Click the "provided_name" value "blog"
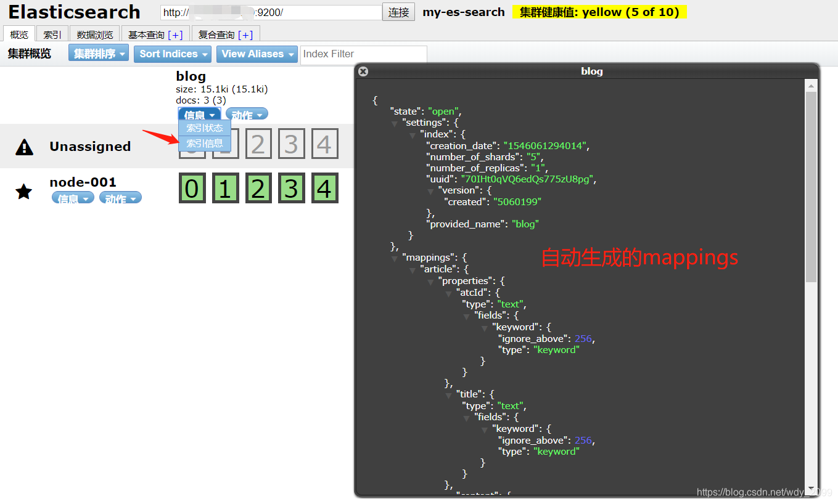 [x=525, y=224]
